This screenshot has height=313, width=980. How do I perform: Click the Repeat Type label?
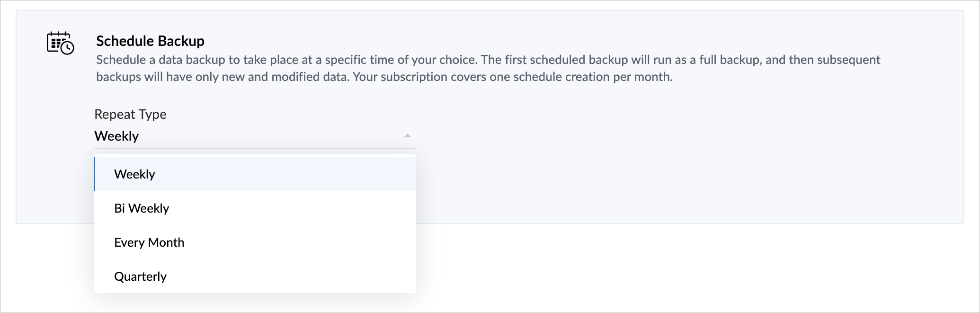point(130,114)
